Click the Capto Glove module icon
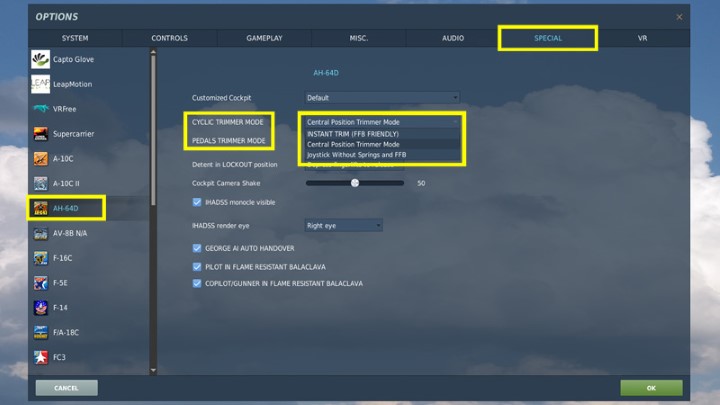This screenshot has height=405, width=720. coord(40,59)
